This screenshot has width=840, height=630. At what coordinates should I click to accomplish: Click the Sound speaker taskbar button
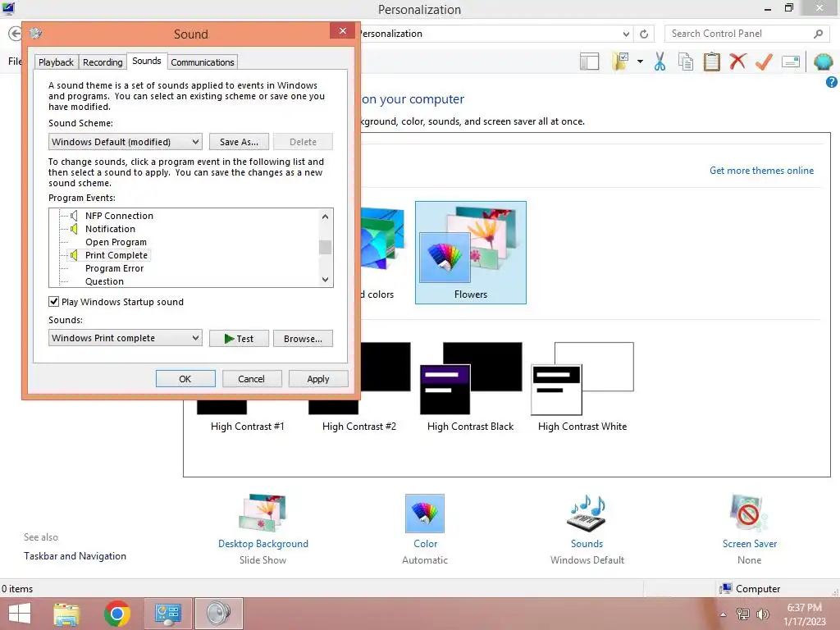(x=218, y=614)
